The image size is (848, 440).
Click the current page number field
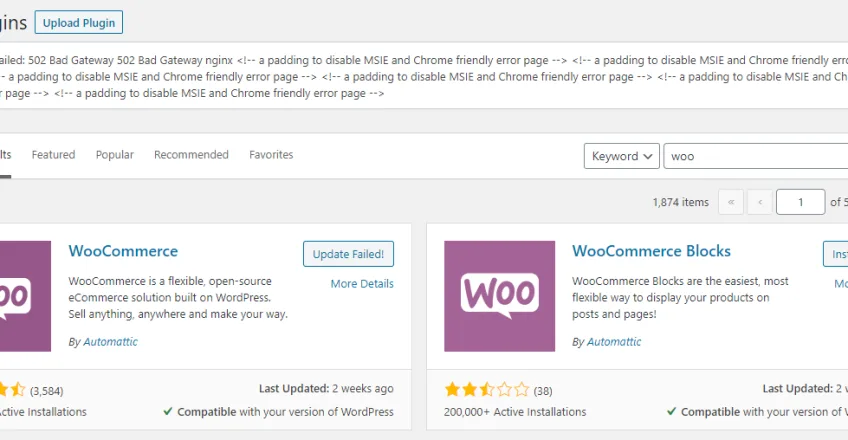(800, 202)
